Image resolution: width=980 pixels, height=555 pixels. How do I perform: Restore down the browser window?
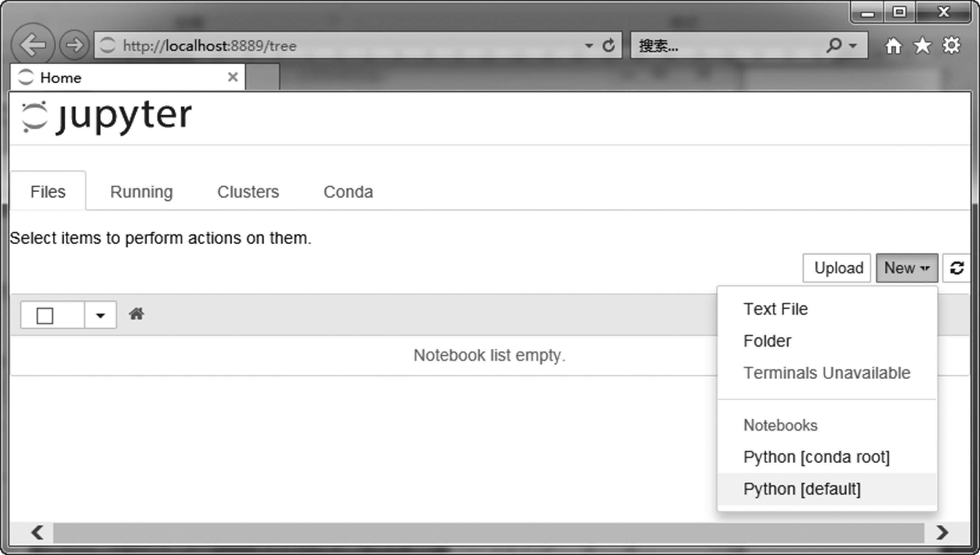pyautogui.click(x=900, y=12)
